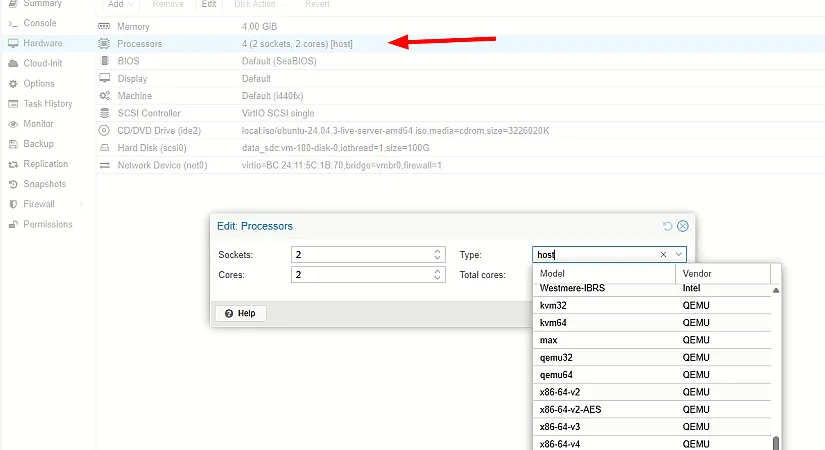
Task: Click the Replication arrows icon
Action: click(x=13, y=165)
